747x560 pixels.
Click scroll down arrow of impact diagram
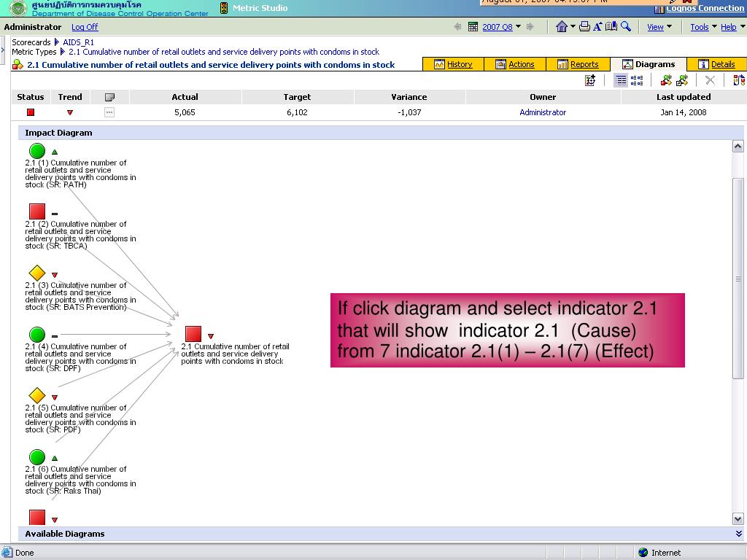738,519
